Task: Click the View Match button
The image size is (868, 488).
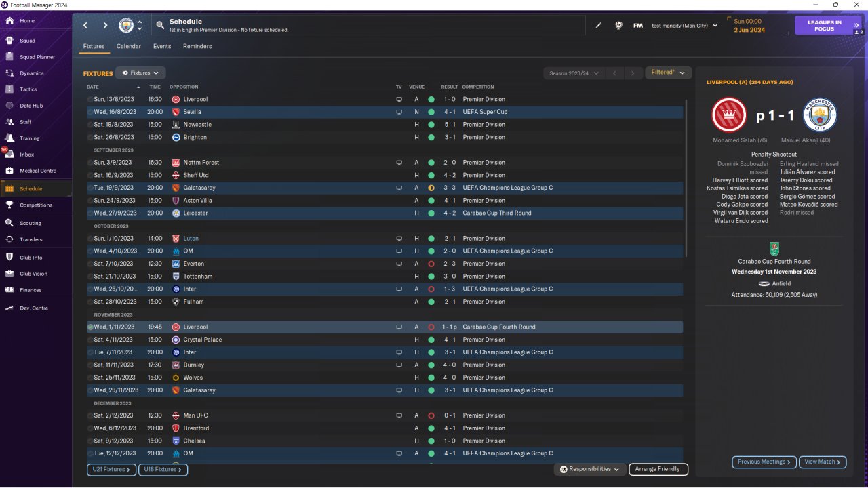Action: click(x=823, y=462)
